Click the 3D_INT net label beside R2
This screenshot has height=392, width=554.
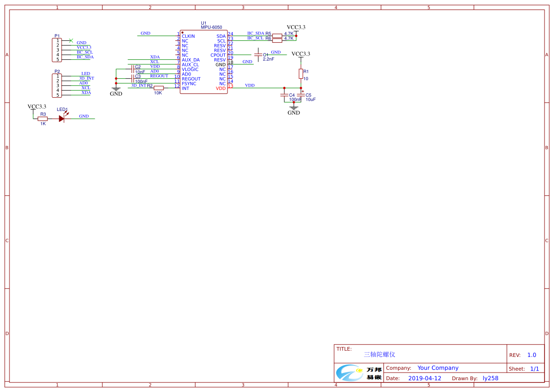tap(139, 85)
